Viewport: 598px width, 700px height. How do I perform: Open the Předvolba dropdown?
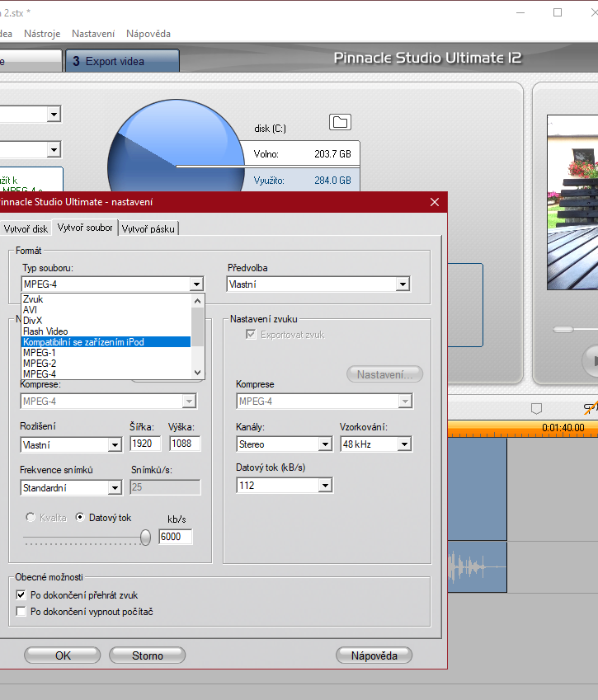click(x=403, y=284)
